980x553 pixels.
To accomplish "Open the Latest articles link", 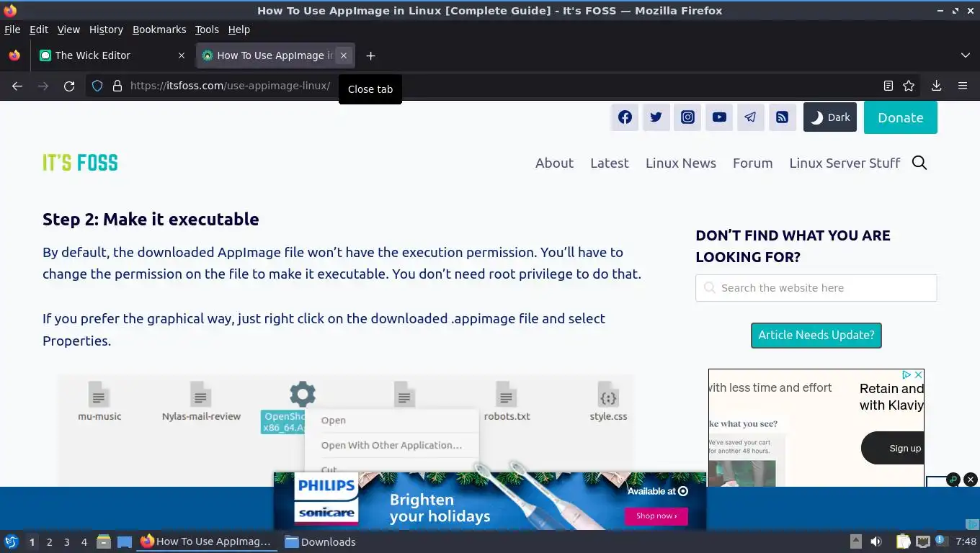I will click(609, 163).
